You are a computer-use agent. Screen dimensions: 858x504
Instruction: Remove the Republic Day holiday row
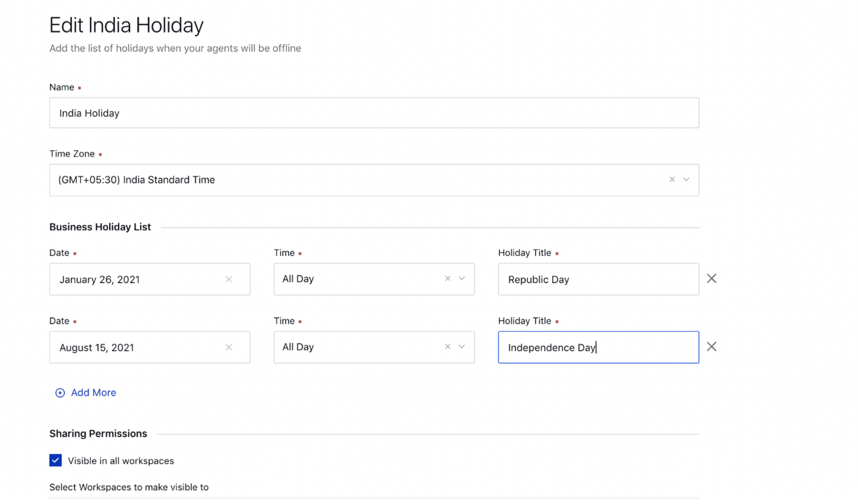712,279
